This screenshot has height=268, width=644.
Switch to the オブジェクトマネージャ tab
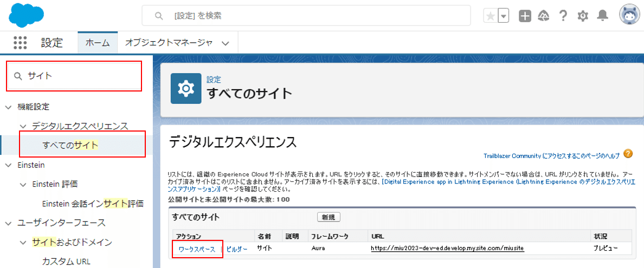pyautogui.click(x=169, y=42)
